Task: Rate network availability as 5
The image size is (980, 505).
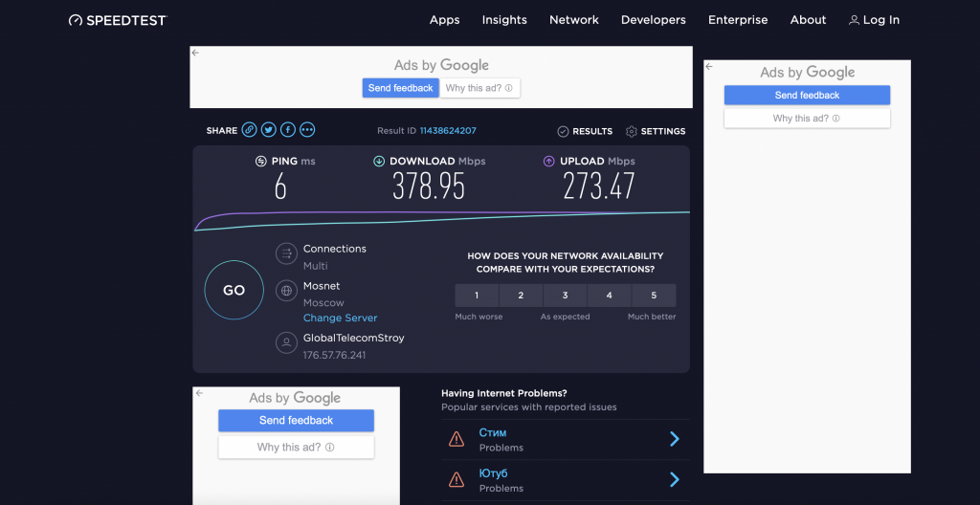Action: tap(654, 296)
